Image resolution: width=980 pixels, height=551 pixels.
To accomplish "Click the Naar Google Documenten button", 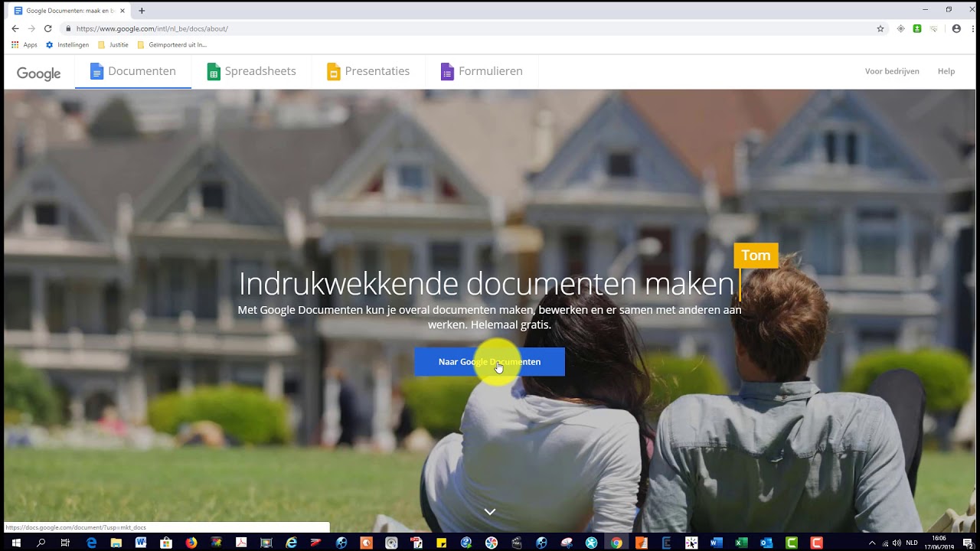I will tap(489, 362).
